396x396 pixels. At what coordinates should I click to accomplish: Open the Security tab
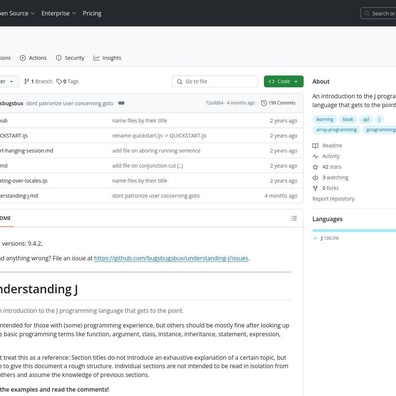[x=70, y=58]
